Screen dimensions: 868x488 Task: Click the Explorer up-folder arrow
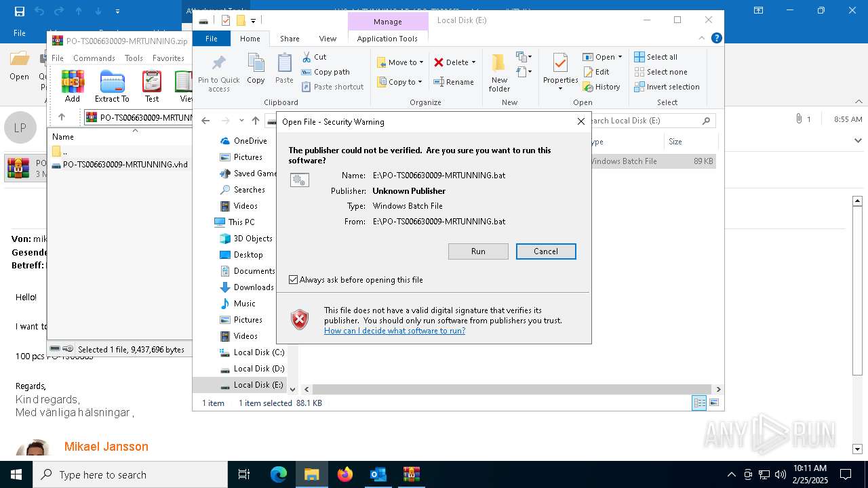(255, 121)
